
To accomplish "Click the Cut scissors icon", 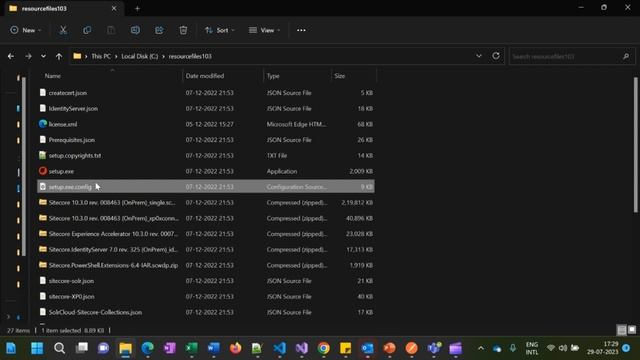I will 63,30.
